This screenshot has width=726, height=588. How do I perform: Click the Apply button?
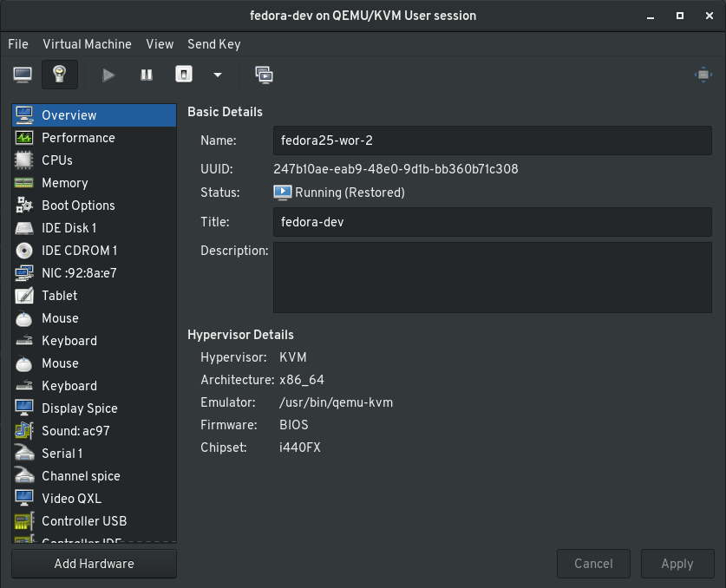coord(677,564)
